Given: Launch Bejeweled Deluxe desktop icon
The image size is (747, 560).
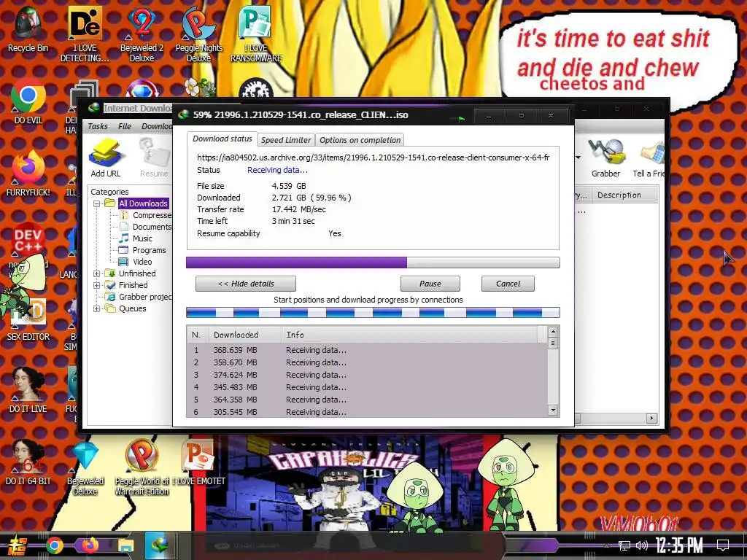Looking at the screenshot, I should pos(85,467).
